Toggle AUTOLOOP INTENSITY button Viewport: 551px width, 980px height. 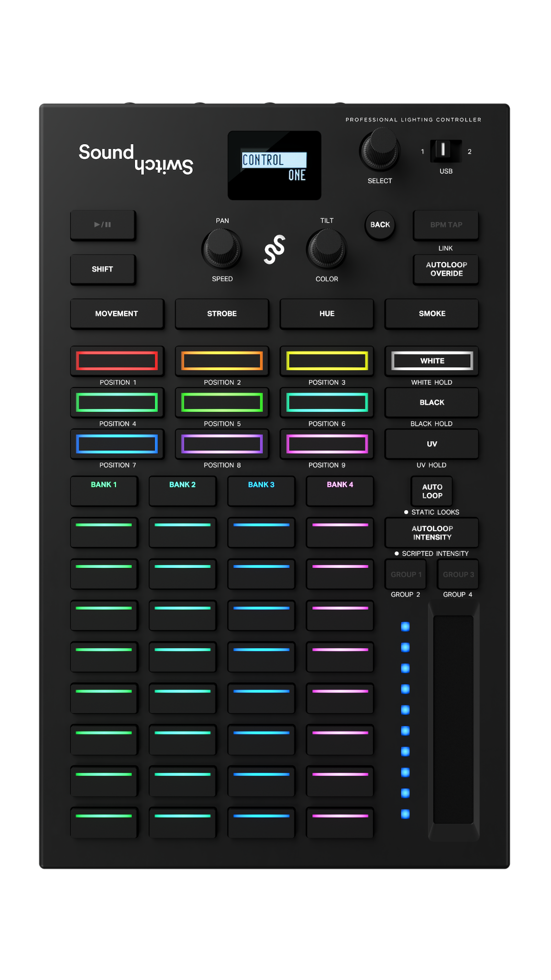click(432, 533)
